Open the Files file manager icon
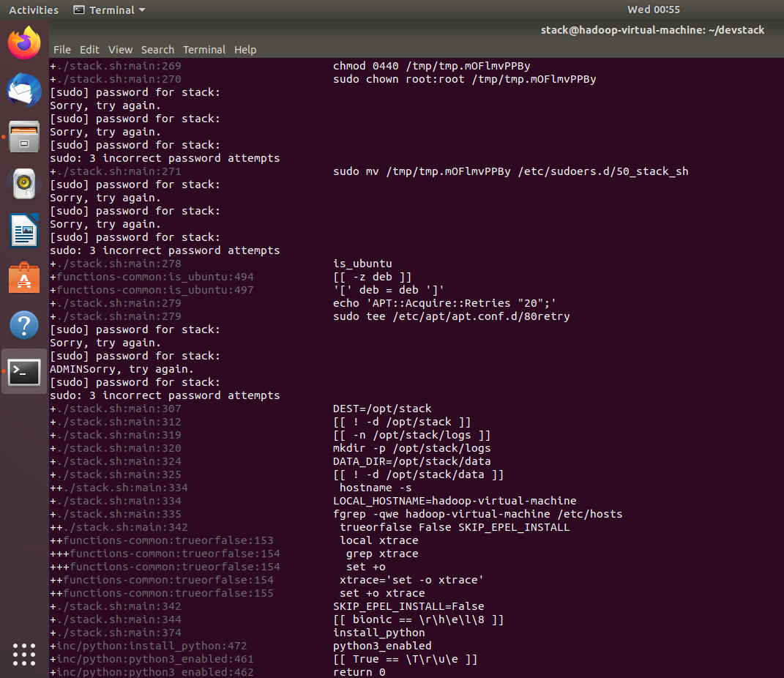 click(24, 137)
